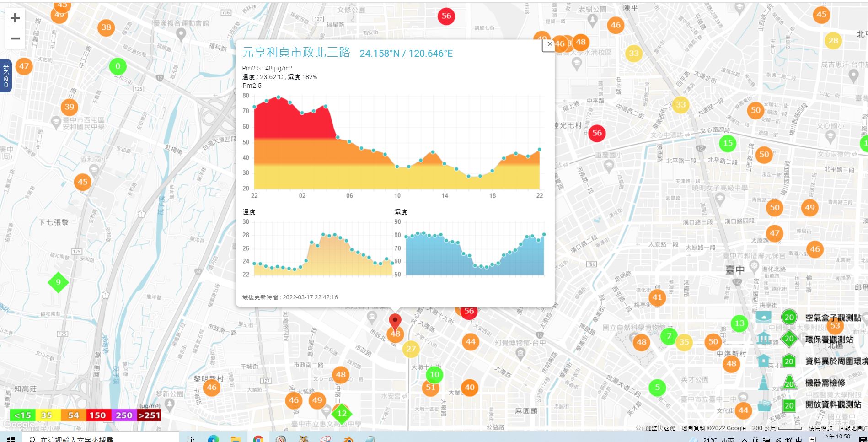Open red 56 marker near 逢光七村
The height and width of the screenshot is (442, 868).
coord(597,133)
